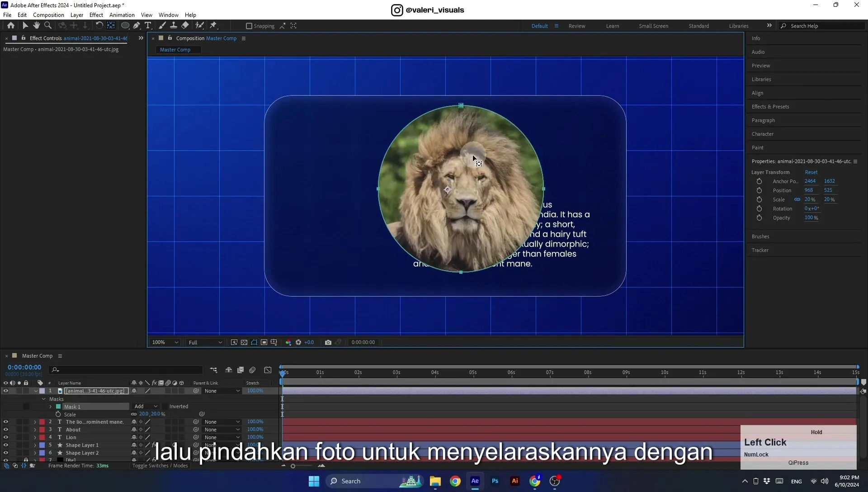The height and width of the screenshot is (492, 868).
Task: Open the Composition menu
Action: click(48, 15)
